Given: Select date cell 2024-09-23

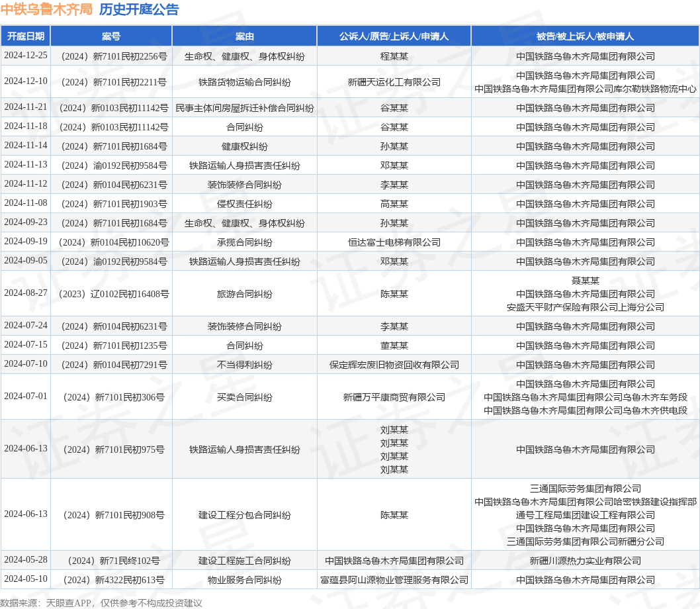Looking at the screenshot, I should pyautogui.click(x=25, y=222).
